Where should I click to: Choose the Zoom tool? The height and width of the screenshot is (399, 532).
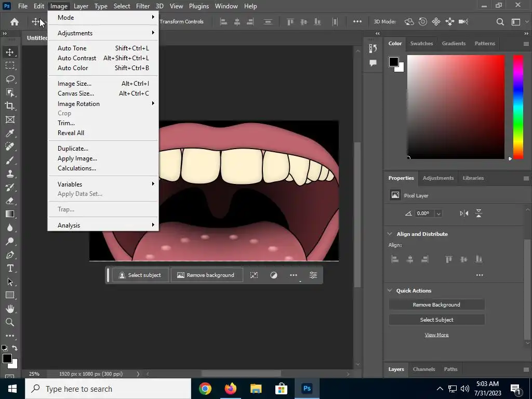[10, 322]
